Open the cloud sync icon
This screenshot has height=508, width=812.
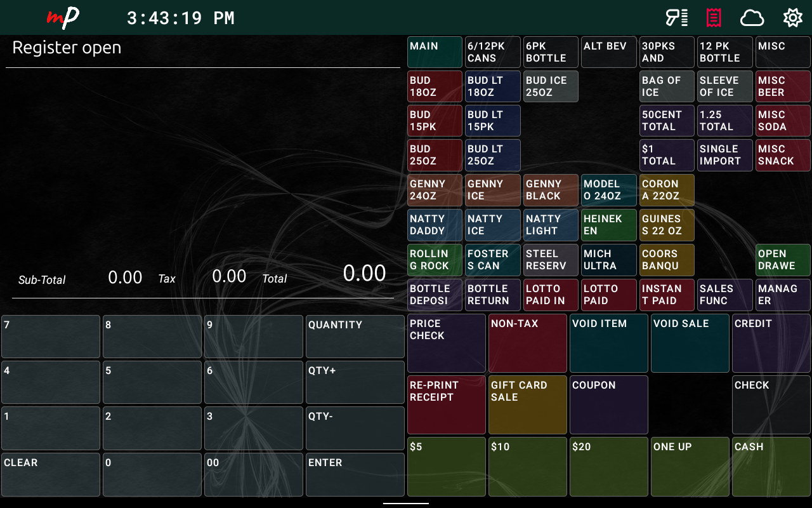pyautogui.click(x=752, y=18)
